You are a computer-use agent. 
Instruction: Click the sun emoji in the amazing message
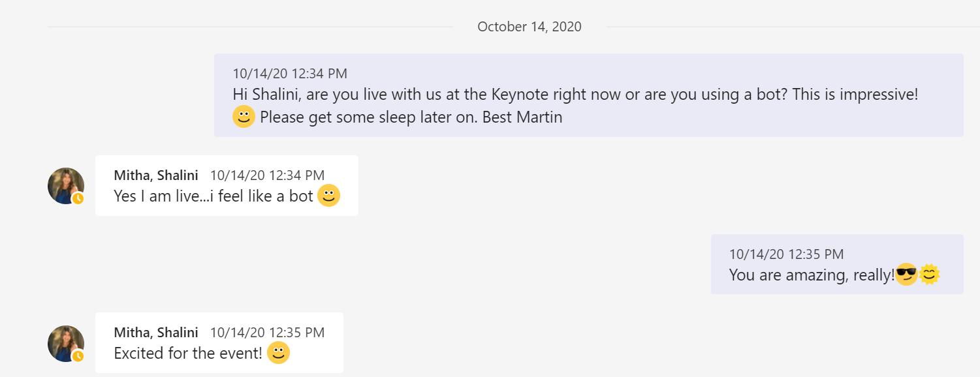(929, 275)
